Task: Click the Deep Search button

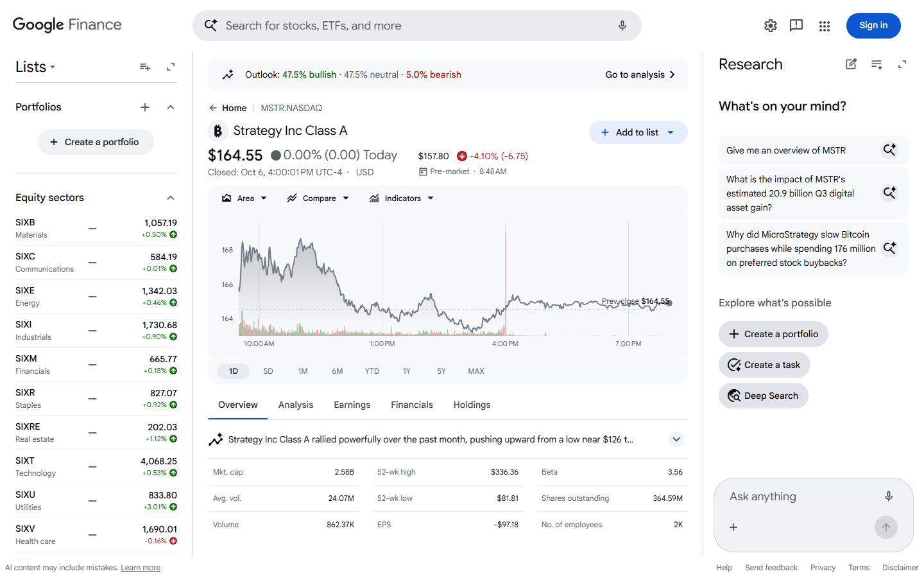Action: (x=764, y=396)
